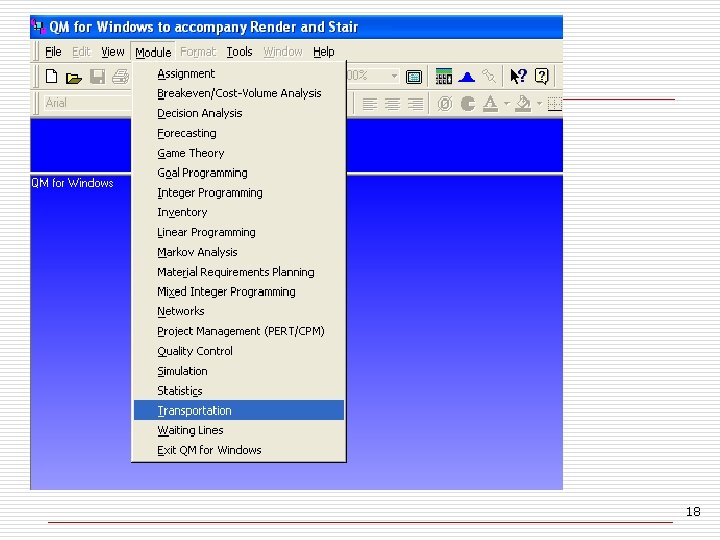Click Exit QM for Windows
The image size is (720, 540).
tap(239, 450)
